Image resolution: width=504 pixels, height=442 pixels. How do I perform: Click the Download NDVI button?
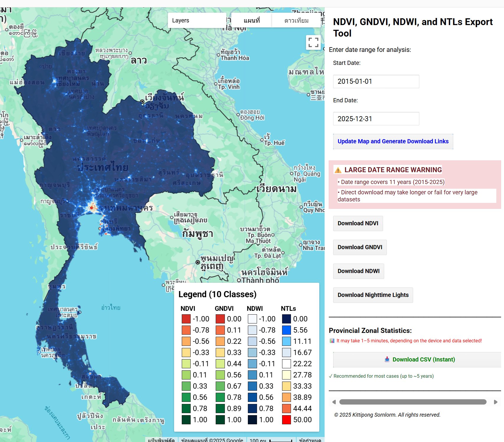tap(358, 224)
